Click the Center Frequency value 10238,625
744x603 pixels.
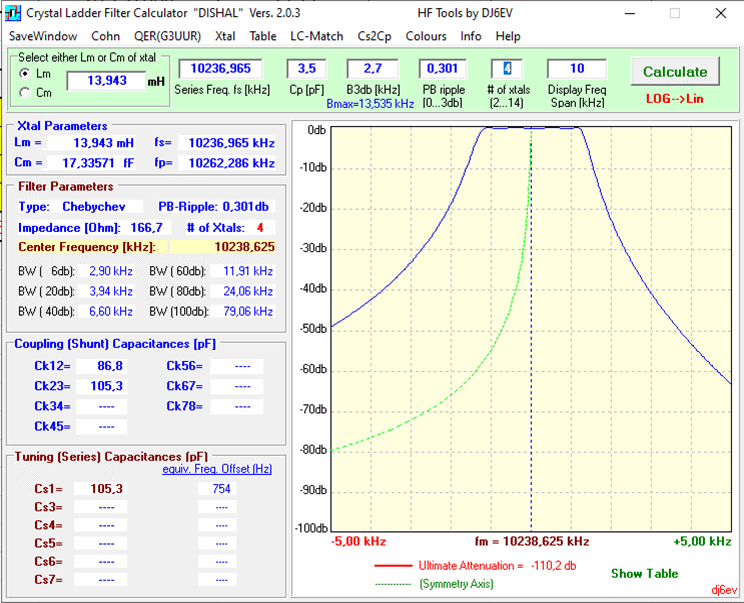click(223, 247)
